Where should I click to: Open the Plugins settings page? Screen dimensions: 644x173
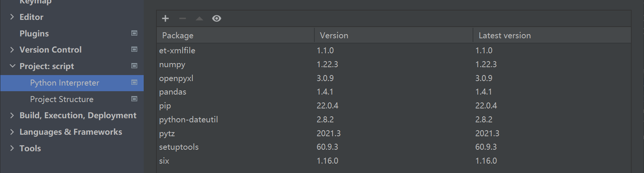click(x=34, y=33)
